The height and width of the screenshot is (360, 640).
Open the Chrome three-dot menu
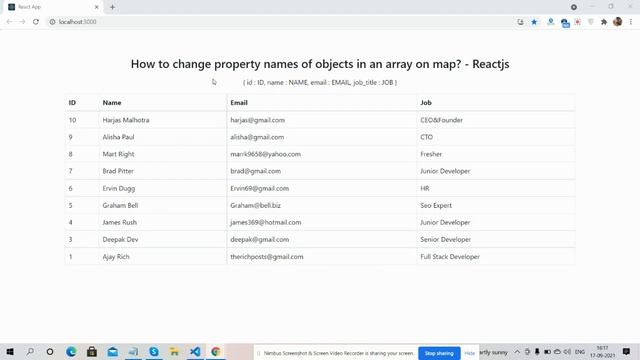pyautogui.click(x=631, y=22)
